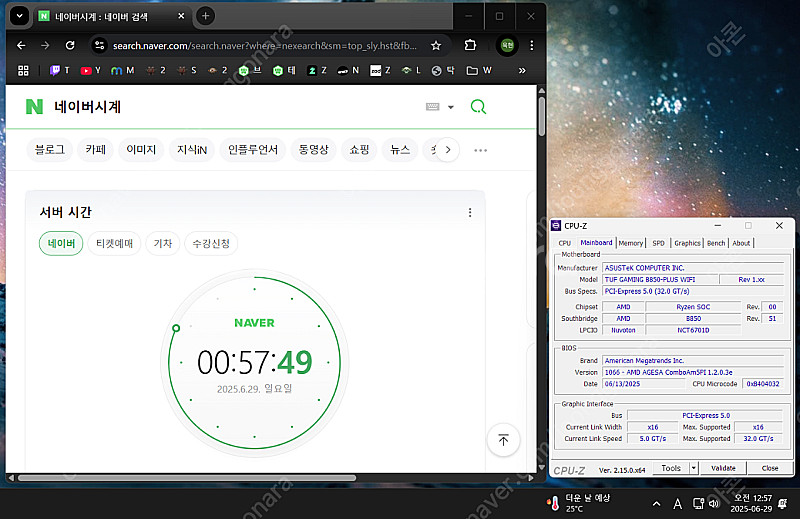The height and width of the screenshot is (519, 800).
Task: Switch to the SPD tab in CPU-Z
Action: click(x=659, y=243)
